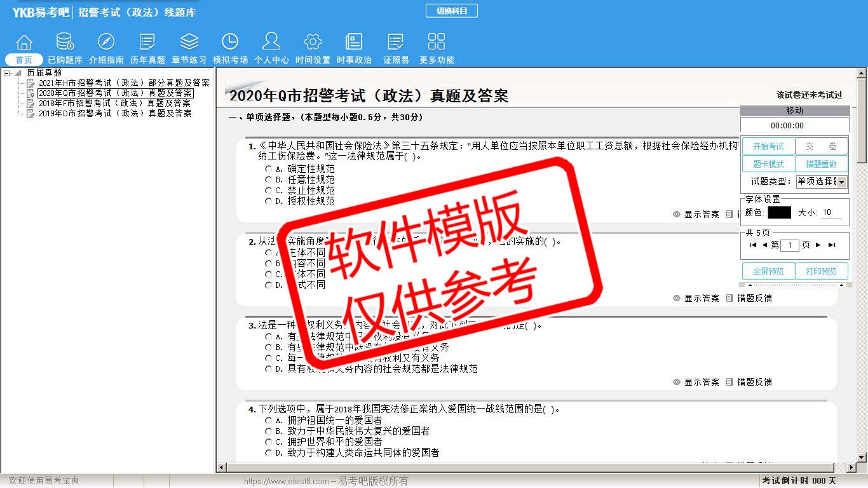Open the 已购题库 database icon
The width and height of the screenshot is (868, 488).
65,43
